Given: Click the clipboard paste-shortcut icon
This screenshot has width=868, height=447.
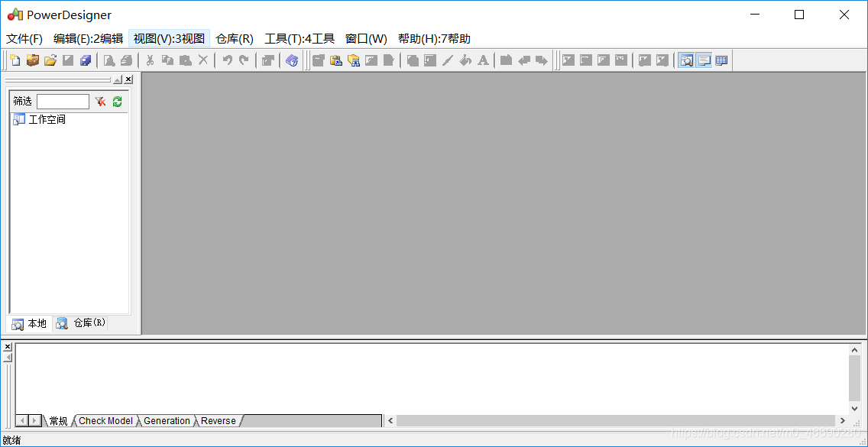Looking at the screenshot, I should tap(336, 60).
